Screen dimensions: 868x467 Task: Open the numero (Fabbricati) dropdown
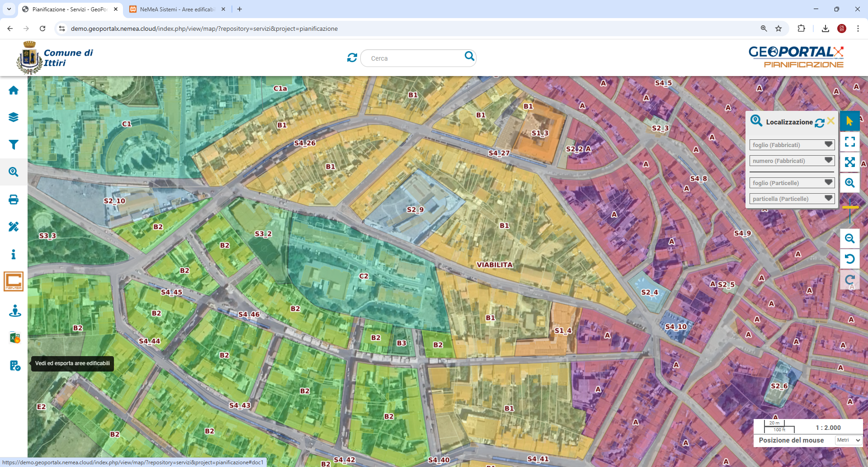click(792, 161)
